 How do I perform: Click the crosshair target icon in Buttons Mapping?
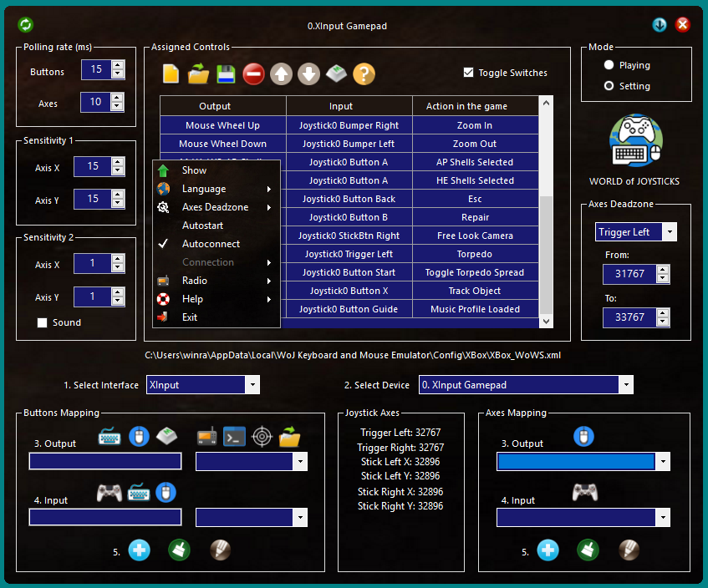point(262,436)
